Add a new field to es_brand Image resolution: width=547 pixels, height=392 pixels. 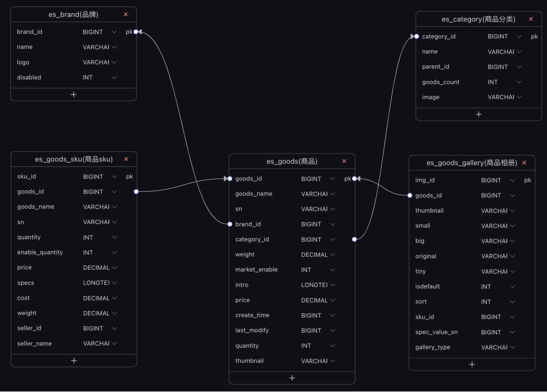coord(74,95)
